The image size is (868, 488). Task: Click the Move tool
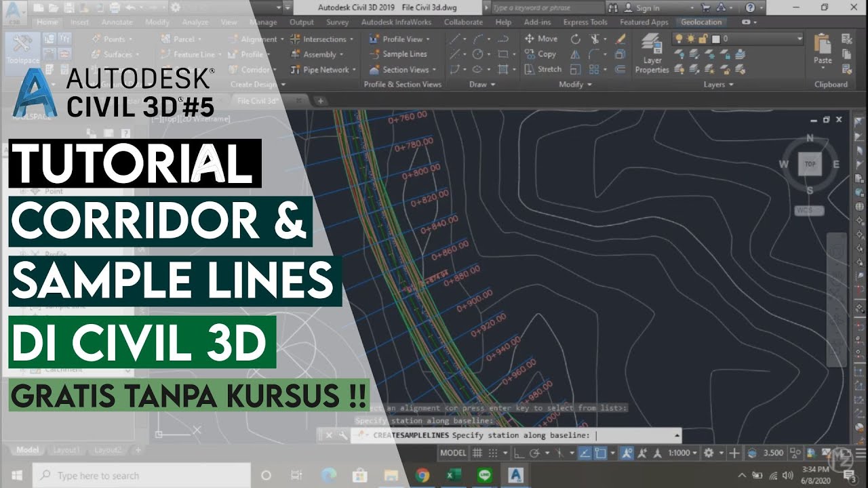[541, 39]
